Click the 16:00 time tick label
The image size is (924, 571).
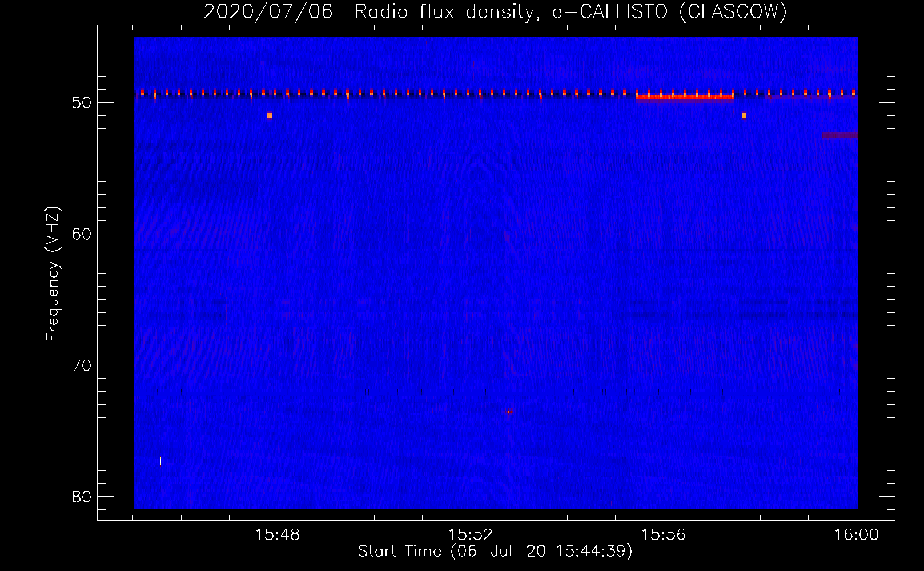click(856, 535)
